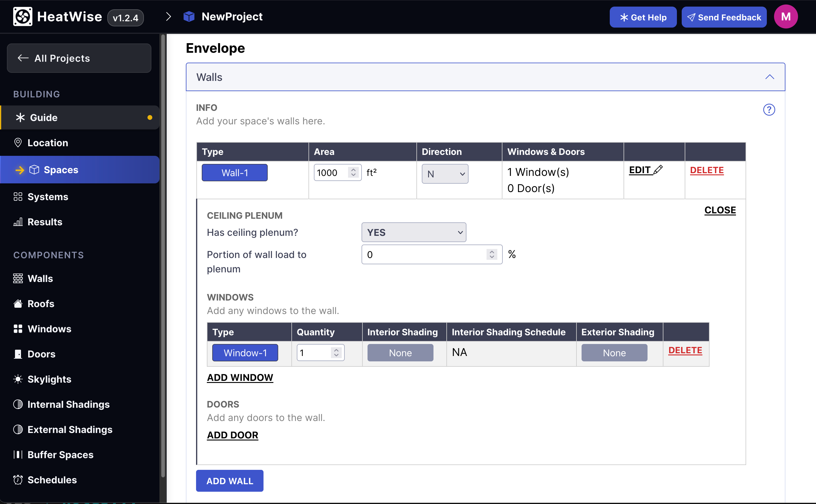This screenshot has width=816, height=504.
Task: Click the window Quantity input field
Action: click(x=320, y=353)
